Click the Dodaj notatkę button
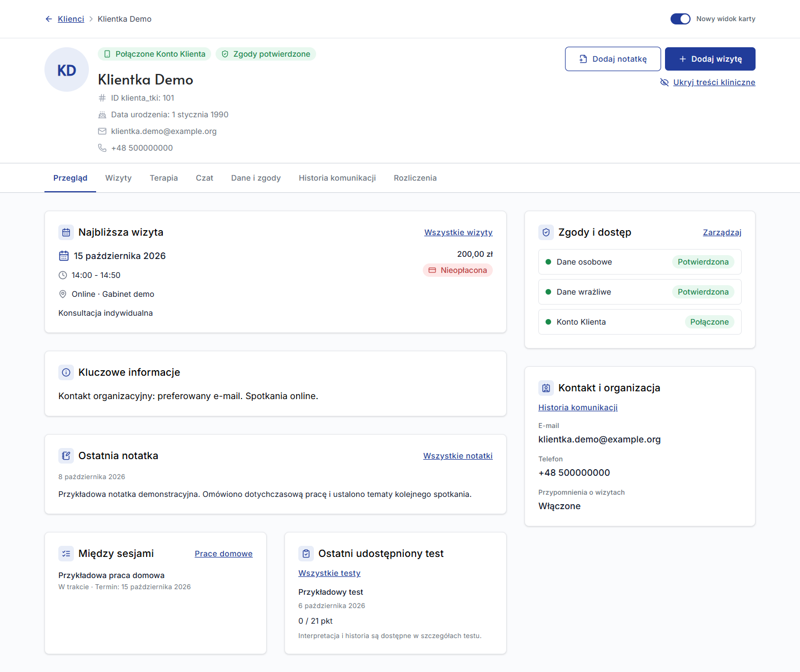Screen dimensions: 800x672 (613, 59)
